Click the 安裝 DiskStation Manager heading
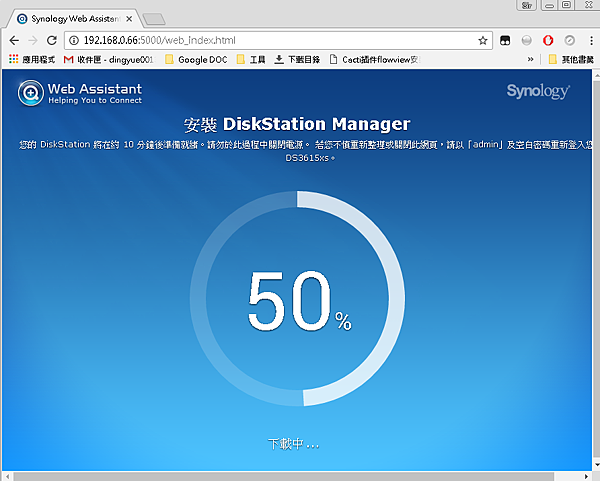Viewport: 600px width, 481px height. point(297,124)
